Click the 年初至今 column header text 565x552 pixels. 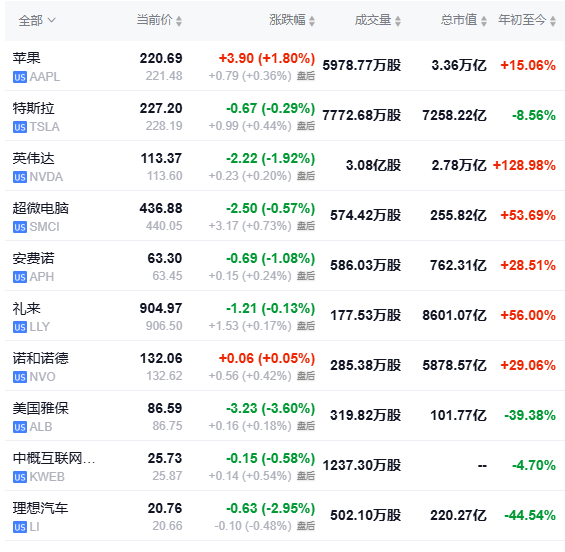click(x=522, y=20)
